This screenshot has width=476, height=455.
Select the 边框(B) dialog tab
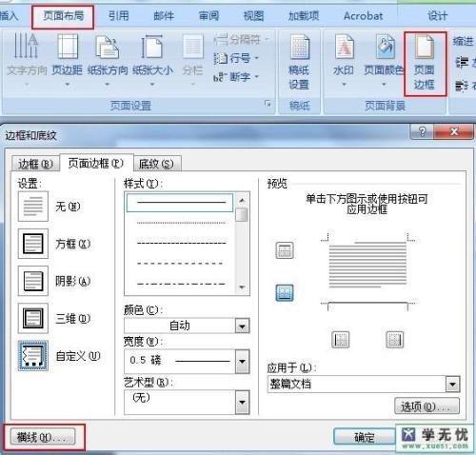pos(35,164)
